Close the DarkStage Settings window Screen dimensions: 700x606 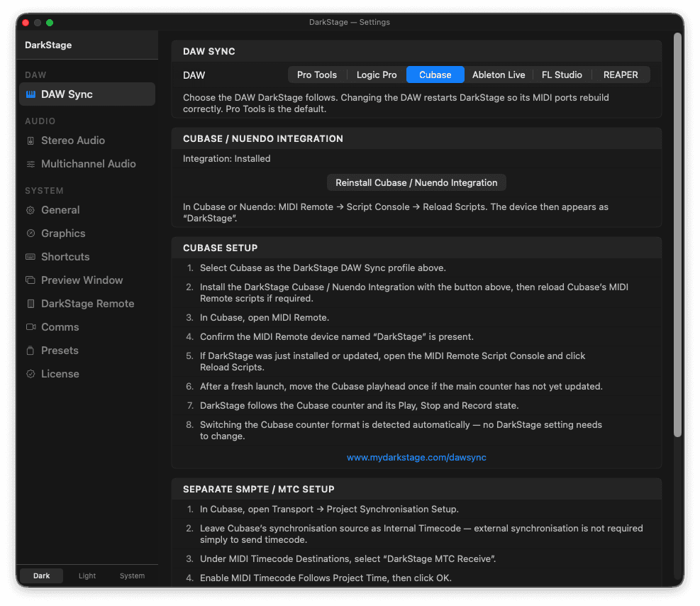click(x=26, y=22)
